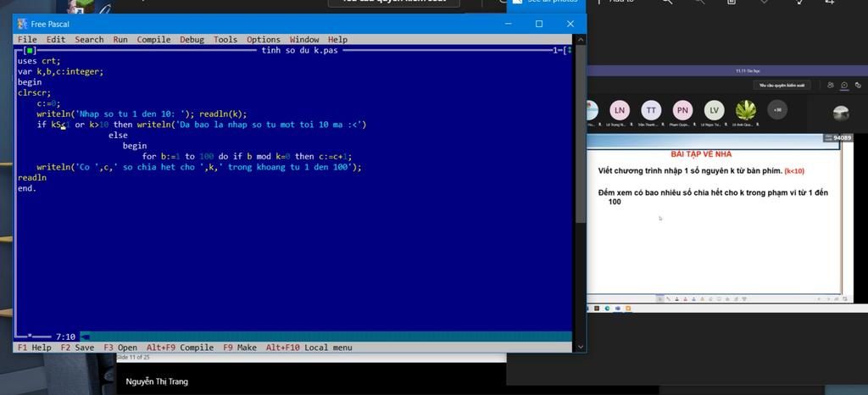Click the 'c:=0;' code line
The height and width of the screenshot is (395, 868).
[48, 103]
